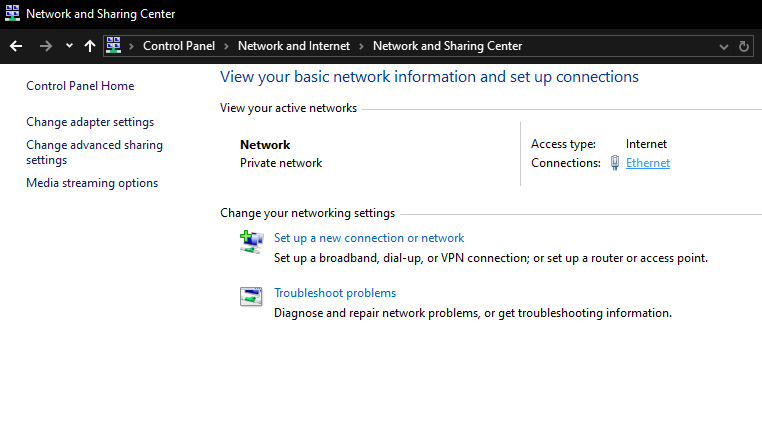The width and height of the screenshot is (762, 432).
Task: Click the Troubleshoot problems icon
Action: [251, 296]
